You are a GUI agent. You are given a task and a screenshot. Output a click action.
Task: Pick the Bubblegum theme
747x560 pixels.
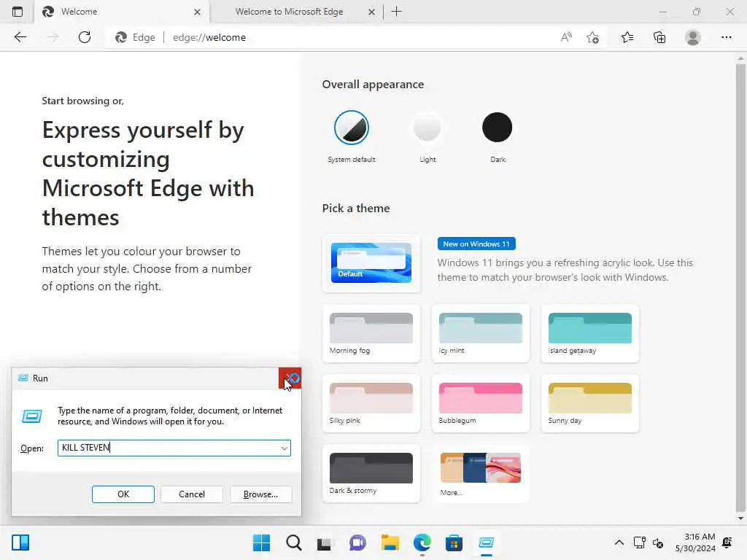pos(480,403)
